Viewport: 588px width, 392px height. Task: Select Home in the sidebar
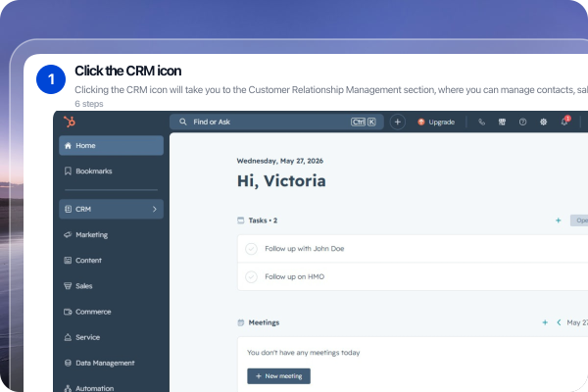pos(111,146)
